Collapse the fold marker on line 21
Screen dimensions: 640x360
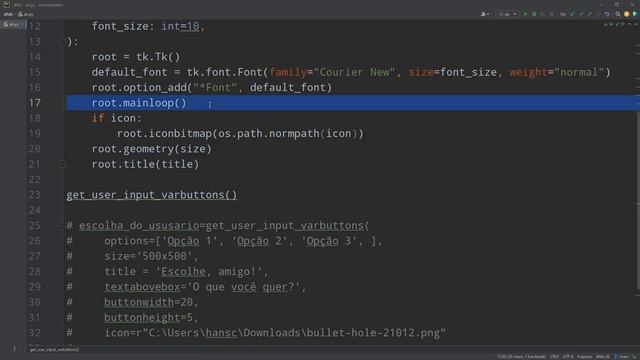click(x=62, y=164)
